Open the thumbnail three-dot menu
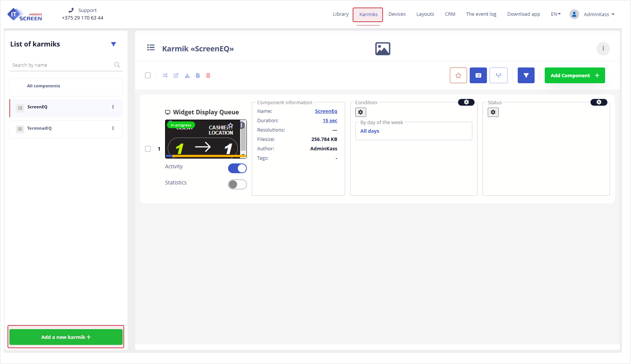Viewport: 631px width, 364px height. 242,125
